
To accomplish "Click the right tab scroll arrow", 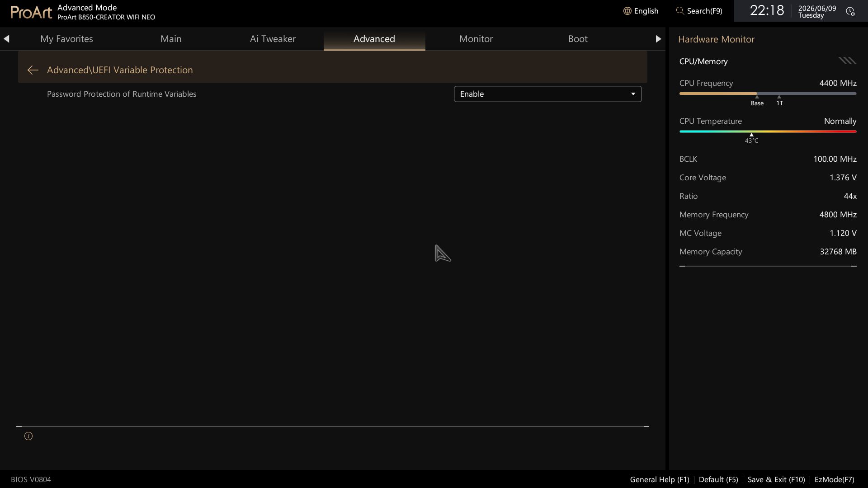I will point(658,39).
